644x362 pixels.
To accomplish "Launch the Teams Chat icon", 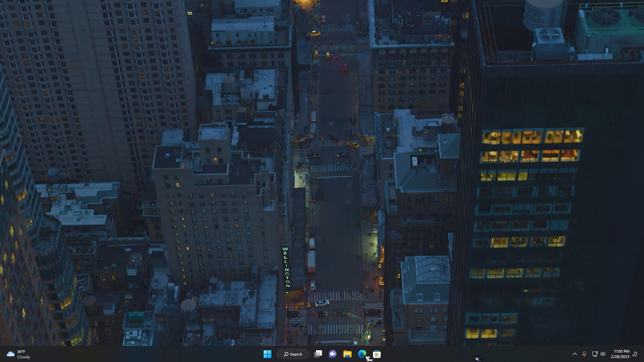I will [x=332, y=354].
